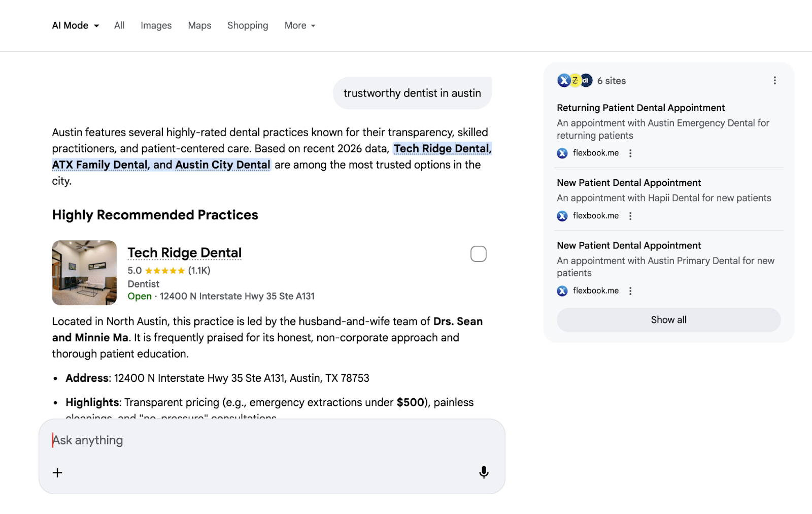
Task: Switch to the Maps tab
Action: [199, 25]
